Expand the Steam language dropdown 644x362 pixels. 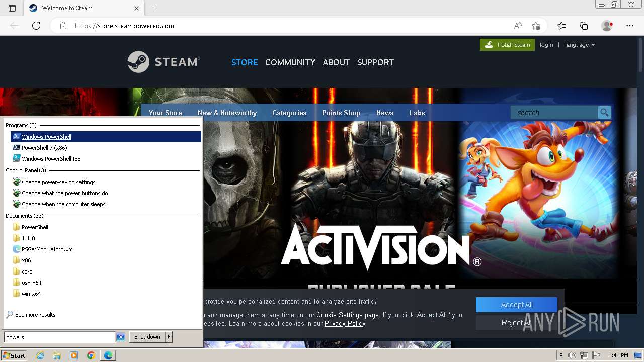coord(580,45)
